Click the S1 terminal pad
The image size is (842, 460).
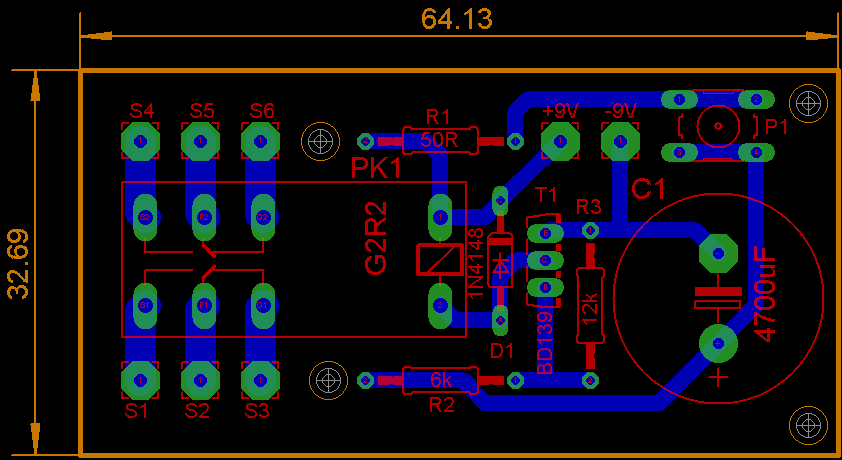(140, 380)
